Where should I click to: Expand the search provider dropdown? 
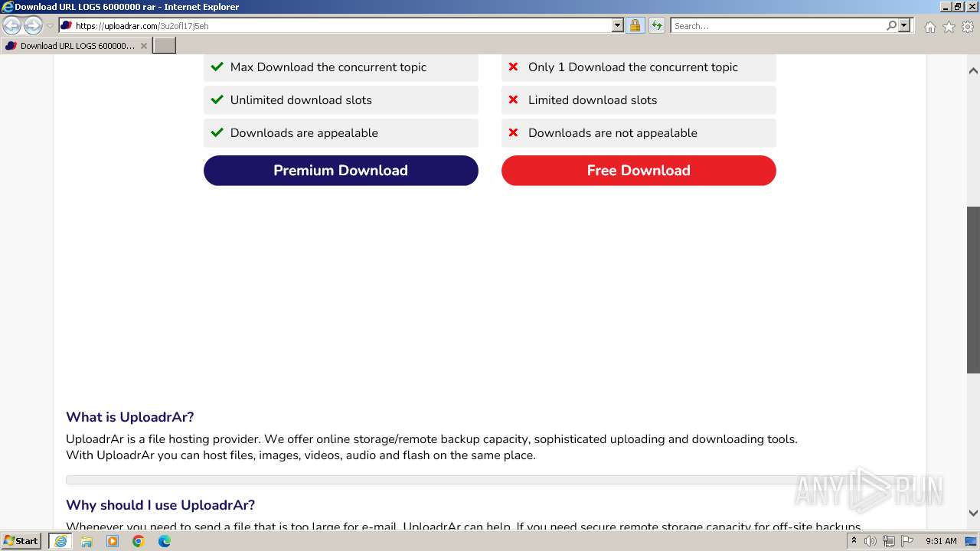tap(904, 26)
